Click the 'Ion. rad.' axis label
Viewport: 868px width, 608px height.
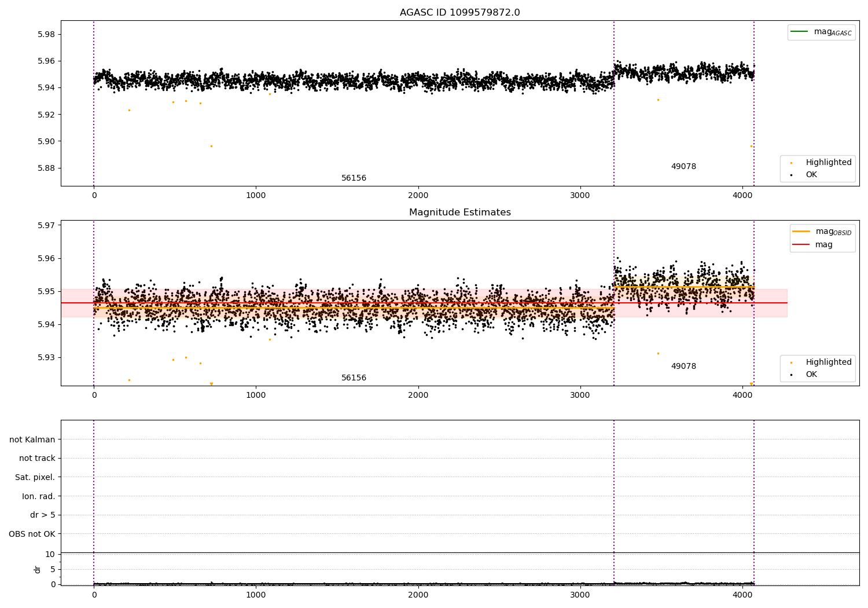coord(39,496)
